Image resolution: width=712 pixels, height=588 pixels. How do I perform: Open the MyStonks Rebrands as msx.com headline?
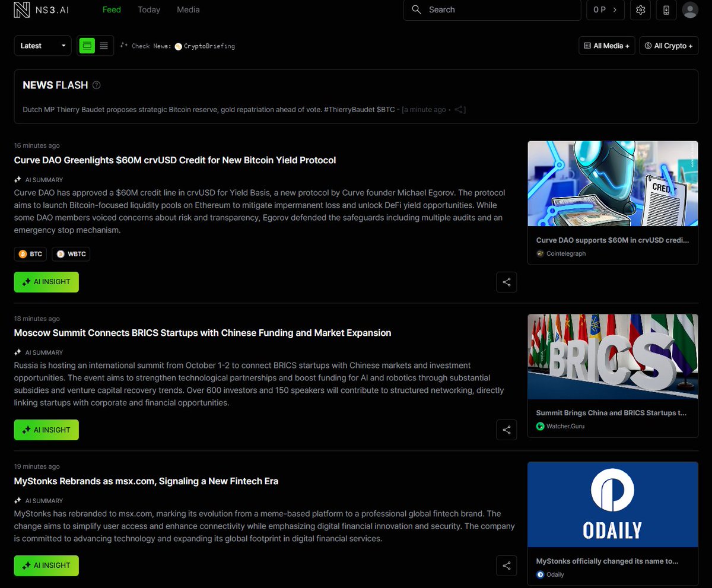(x=146, y=481)
